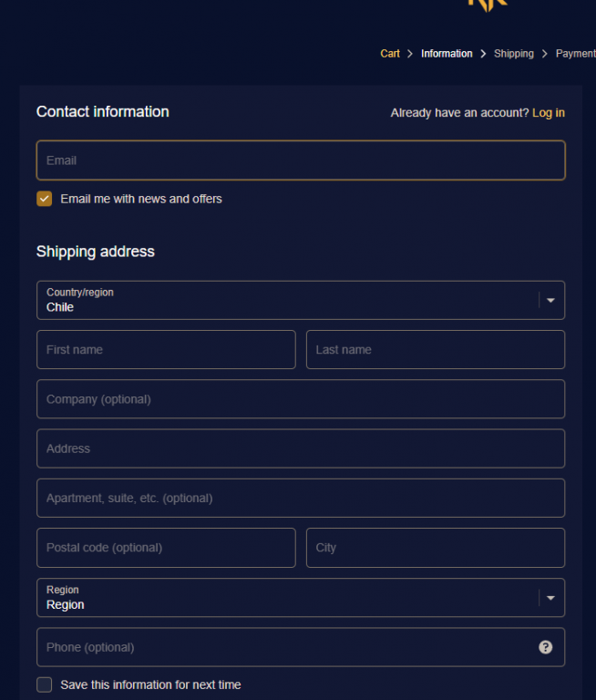Click the Phone (optional) field
The image size is (596, 700).
point(283,647)
